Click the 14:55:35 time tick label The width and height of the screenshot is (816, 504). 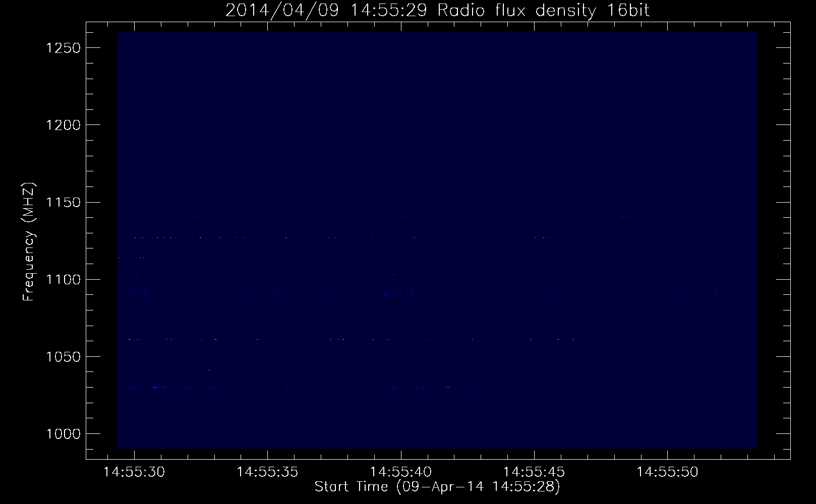coord(267,472)
